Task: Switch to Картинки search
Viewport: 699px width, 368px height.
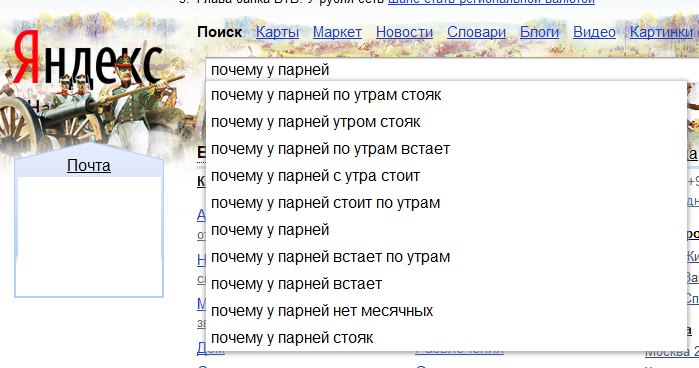Action: (662, 32)
